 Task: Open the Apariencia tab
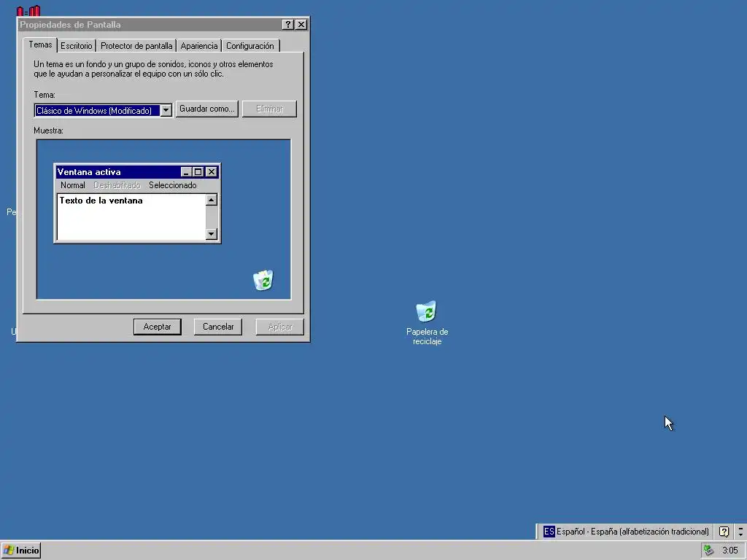click(x=199, y=46)
